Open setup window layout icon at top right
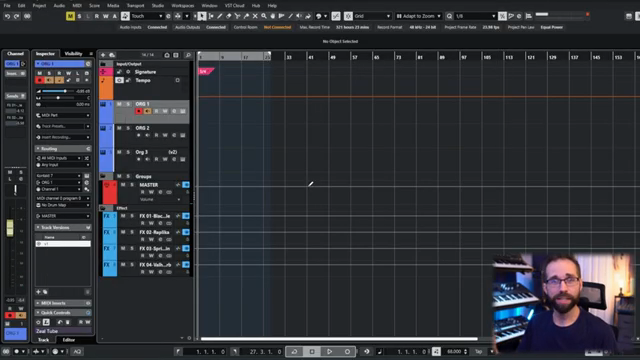Viewport: 640px width, 360px height. coord(629,16)
